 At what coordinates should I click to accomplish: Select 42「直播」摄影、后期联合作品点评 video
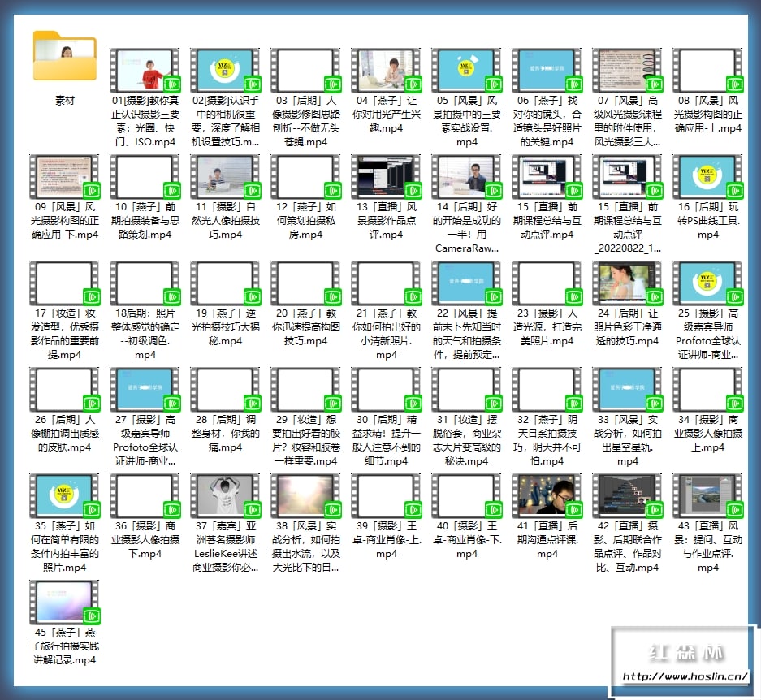[627, 495]
